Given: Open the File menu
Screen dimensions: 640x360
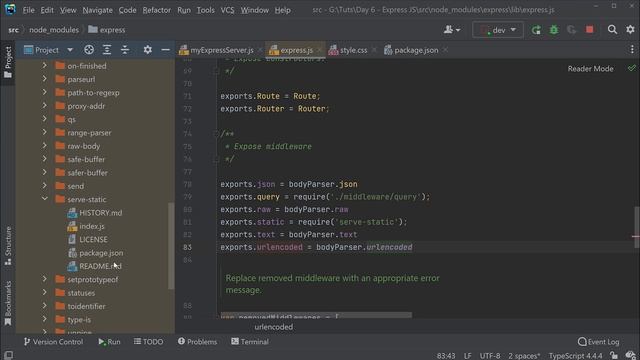Looking at the screenshot, I should [29, 10].
